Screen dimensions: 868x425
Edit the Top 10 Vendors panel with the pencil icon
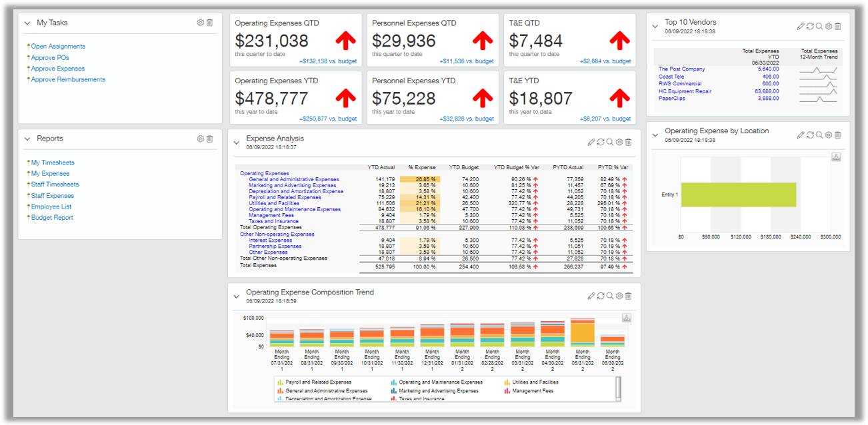[x=801, y=26]
